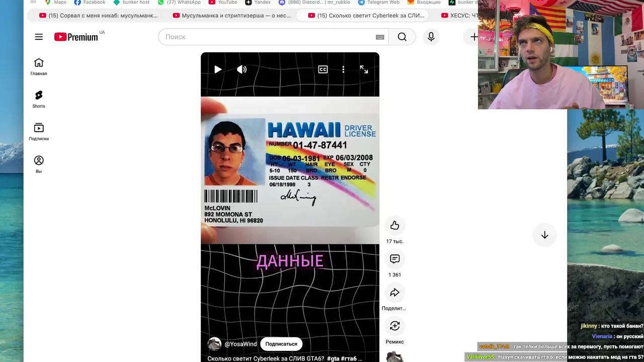Viewport: 644px width, 362px height.
Task: Enter fullscreen for the Short
Action: pyautogui.click(x=364, y=69)
